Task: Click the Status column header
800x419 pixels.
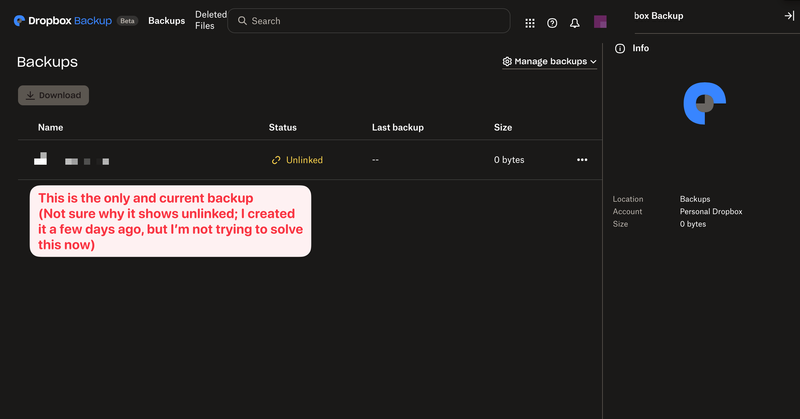Action: pyautogui.click(x=283, y=128)
